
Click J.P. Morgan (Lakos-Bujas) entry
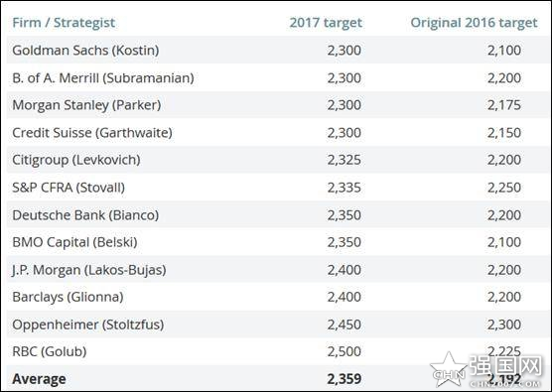89,270
